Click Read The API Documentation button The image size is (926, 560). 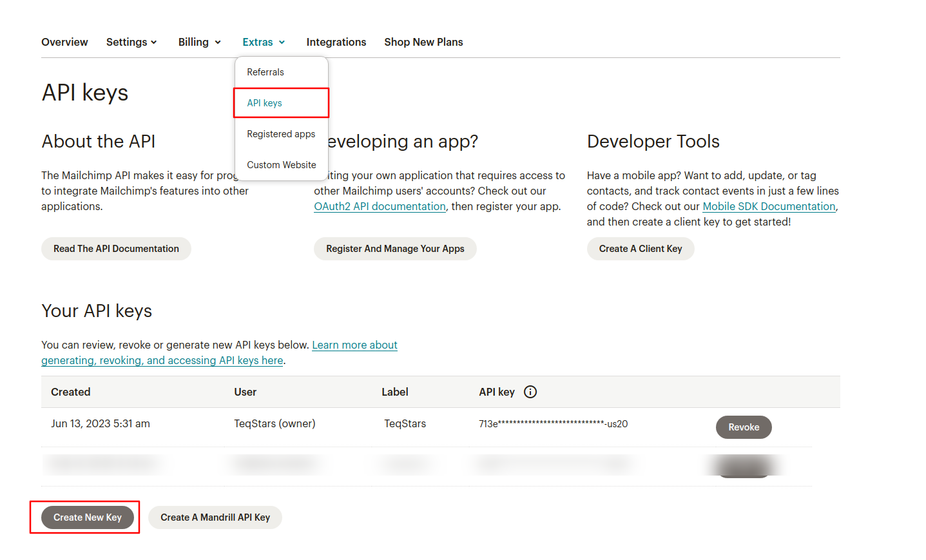coord(116,249)
